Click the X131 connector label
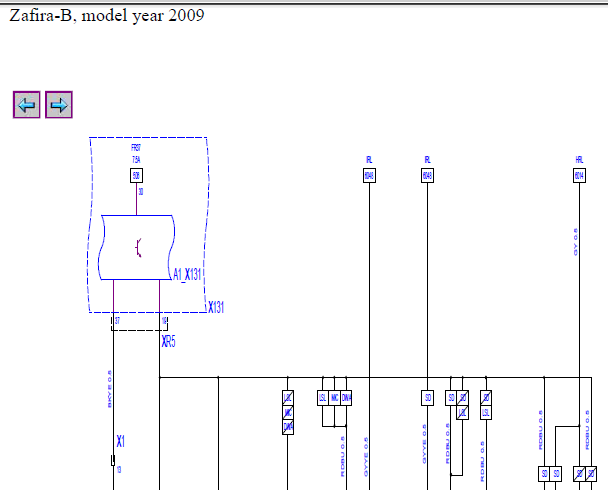Viewport: 608px width, 490px height. tap(216, 307)
